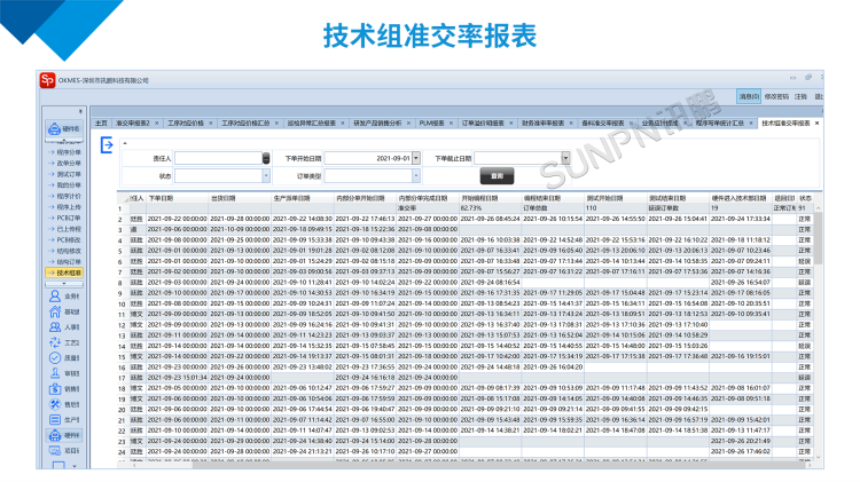Click the 责任人 input field
The height and width of the screenshot is (482, 860).
pyautogui.click(x=218, y=158)
